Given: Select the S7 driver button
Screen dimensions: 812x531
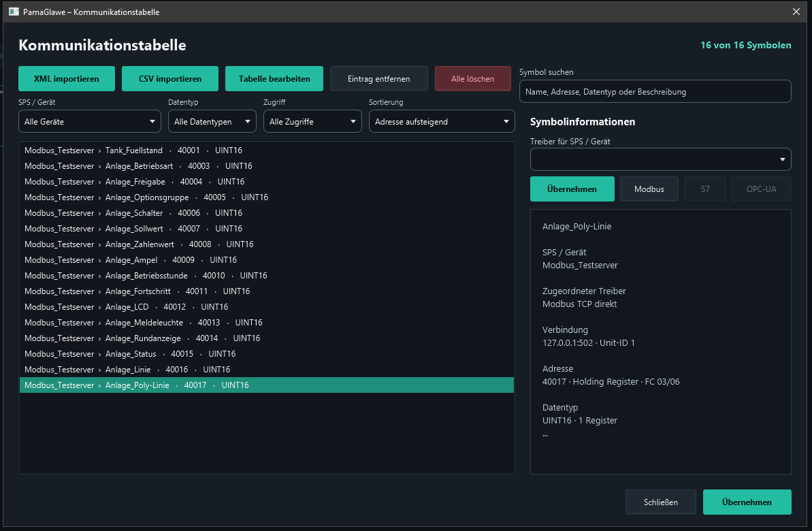Looking at the screenshot, I should pyautogui.click(x=705, y=189).
